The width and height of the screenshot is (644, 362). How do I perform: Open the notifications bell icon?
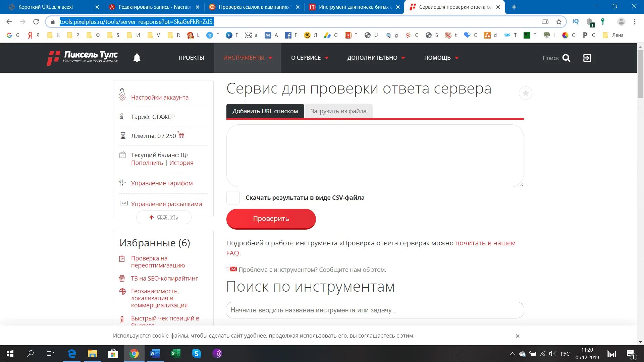[137, 58]
